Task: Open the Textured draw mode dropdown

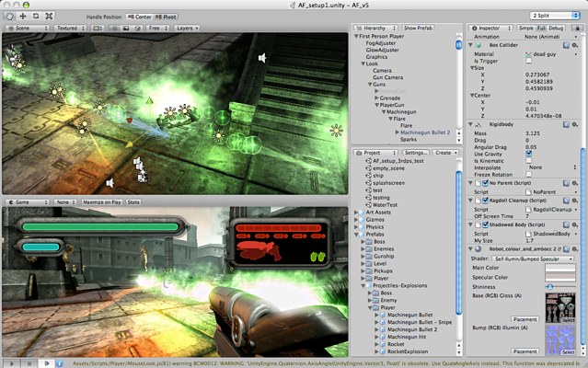Action: coord(70,29)
